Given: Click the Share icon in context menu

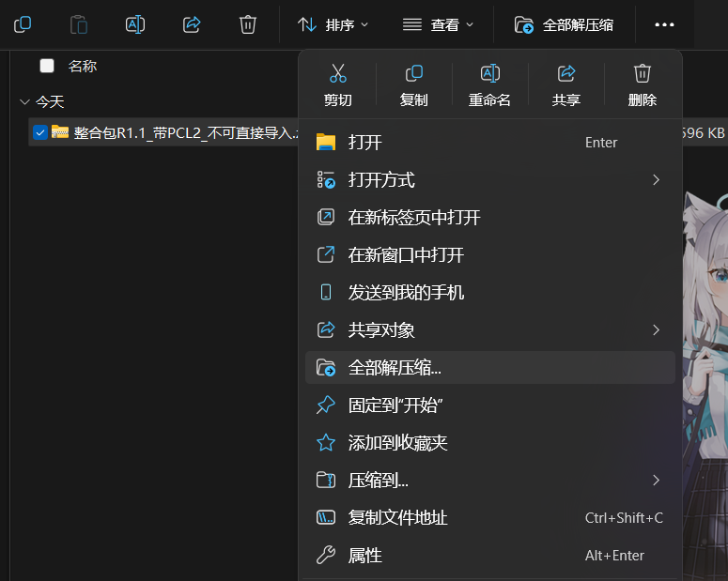Looking at the screenshot, I should (x=566, y=74).
